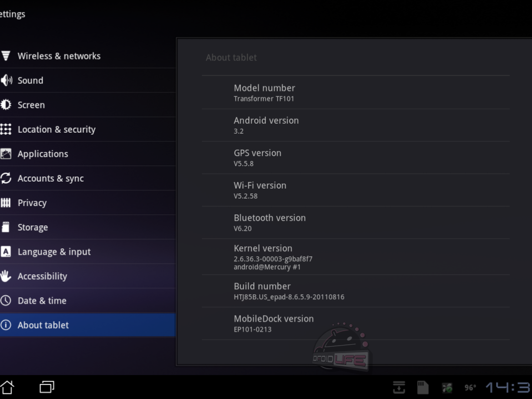Tap the Bluetooth version entry
532x399 pixels.
pos(355,222)
